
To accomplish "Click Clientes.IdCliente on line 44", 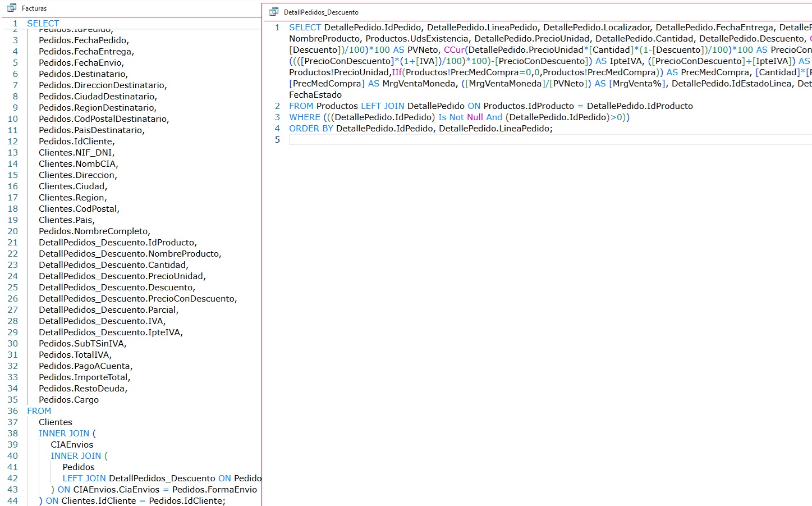I will click(x=99, y=500).
